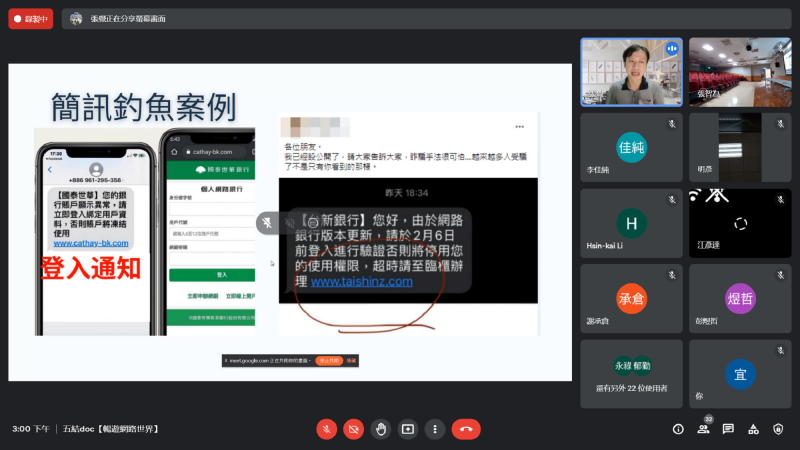Viewport: 800px width, 450px height.
Task: Click the home icon in phone browser
Action: coord(174,152)
